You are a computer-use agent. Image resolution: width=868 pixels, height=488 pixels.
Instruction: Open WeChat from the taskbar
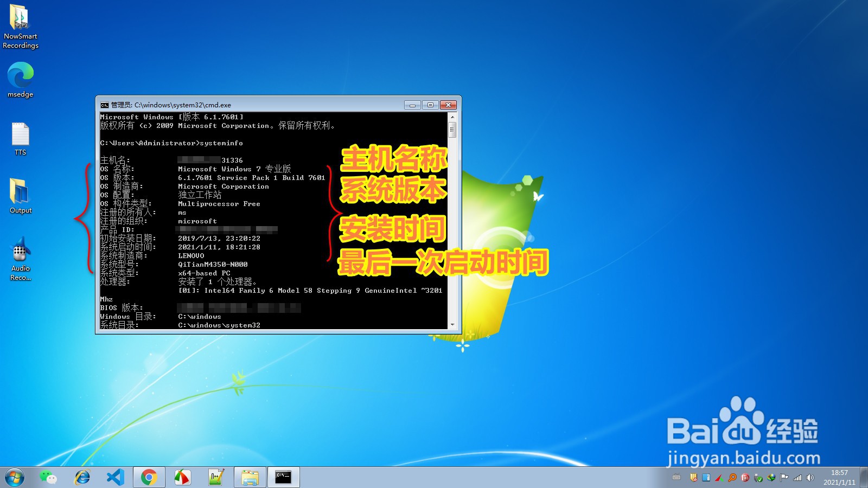[48, 477]
